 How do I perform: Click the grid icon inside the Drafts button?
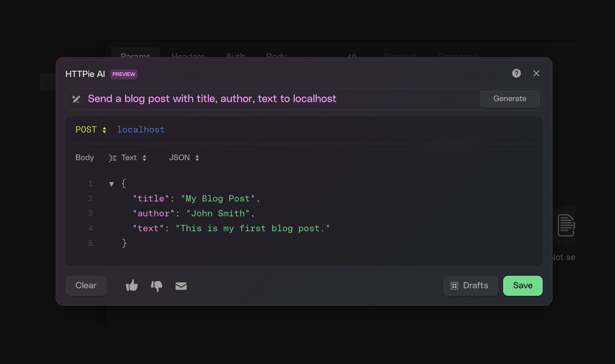(x=454, y=285)
